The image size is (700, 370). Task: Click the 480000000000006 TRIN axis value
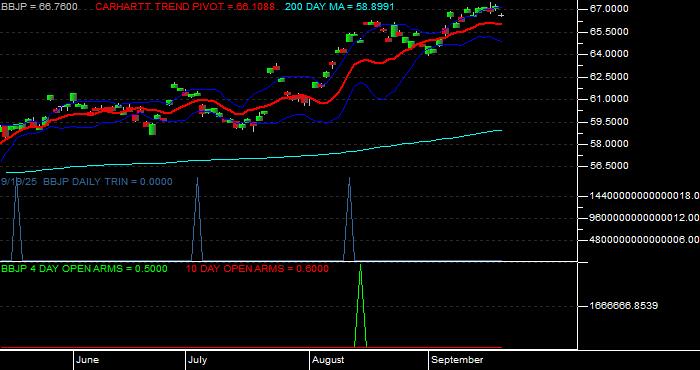tap(645, 240)
